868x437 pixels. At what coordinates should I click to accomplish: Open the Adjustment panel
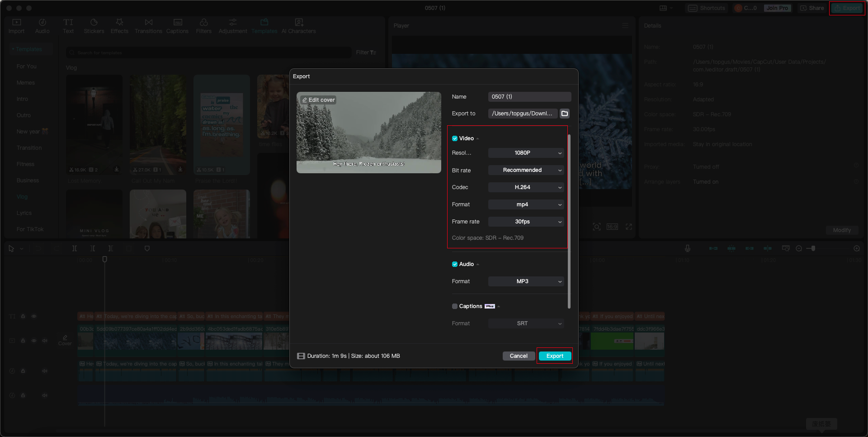[233, 25]
